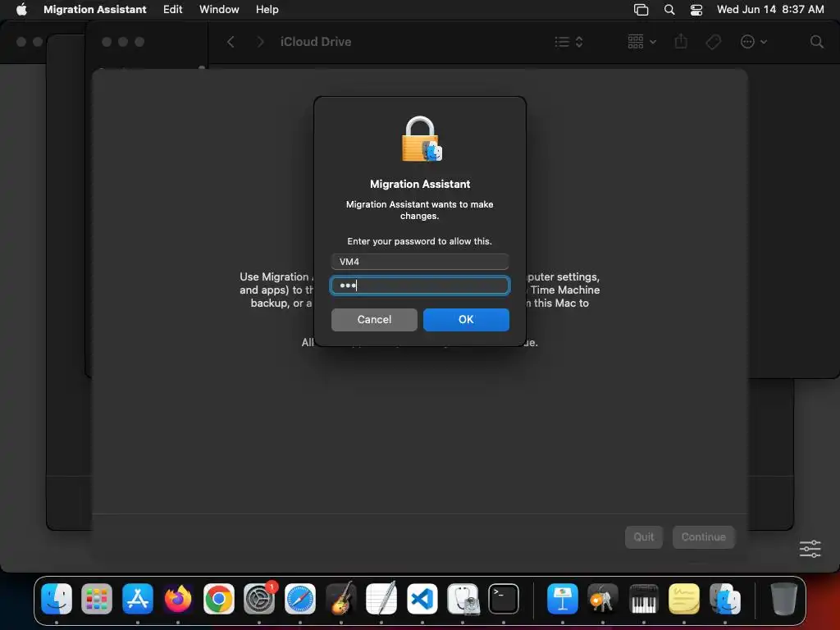The height and width of the screenshot is (630, 840).
Task: Open the More actions menu in Finder toolbar
Action: click(x=753, y=42)
